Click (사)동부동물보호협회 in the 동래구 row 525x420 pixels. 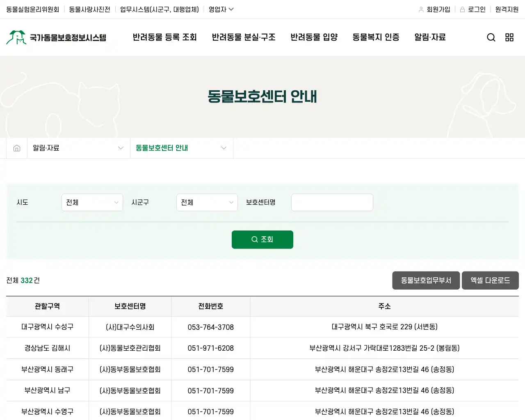point(130,370)
